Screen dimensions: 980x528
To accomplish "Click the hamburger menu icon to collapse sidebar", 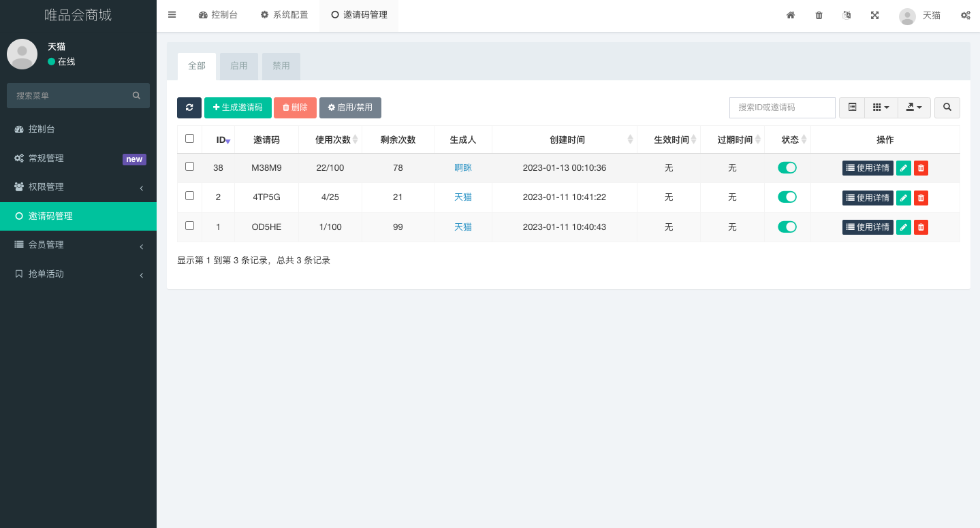I will pyautogui.click(x=172, y=15).
